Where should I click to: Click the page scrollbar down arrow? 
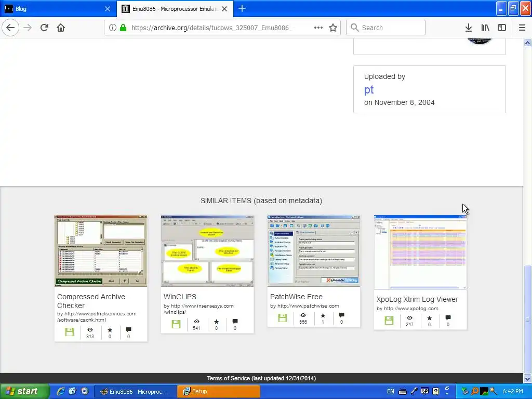pyautogui.click(x=527, y=378)
